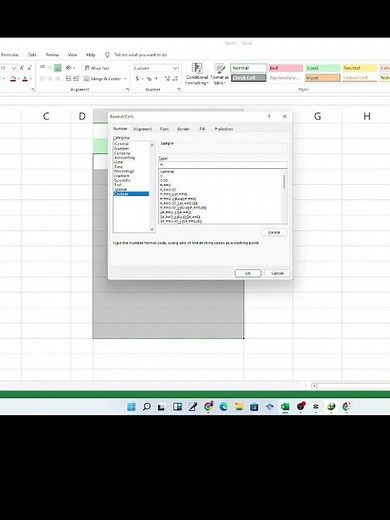The width and height of the screenshot is (390, 520).
Task: Click Merge & Center button
Action: [x=103, y=79]
